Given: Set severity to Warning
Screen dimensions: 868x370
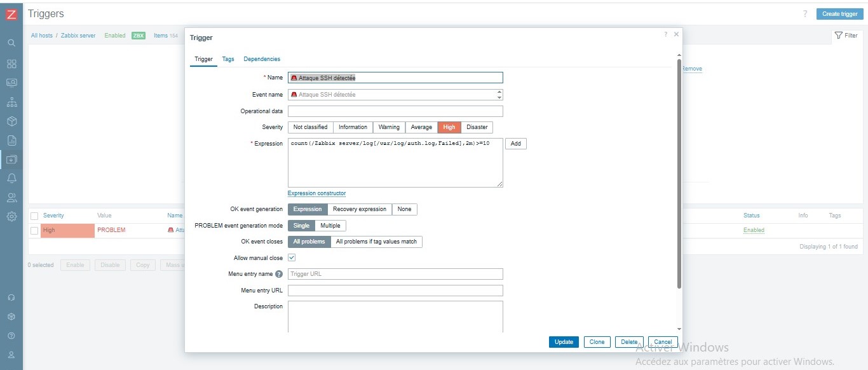Looking at the screenshot, I should [389, 127].
